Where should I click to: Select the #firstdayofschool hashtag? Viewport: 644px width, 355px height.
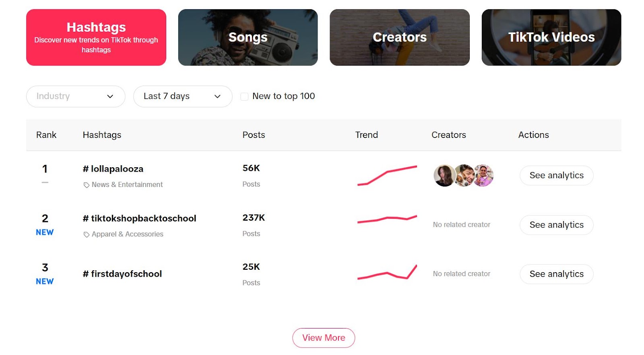(x=123, y=274)
